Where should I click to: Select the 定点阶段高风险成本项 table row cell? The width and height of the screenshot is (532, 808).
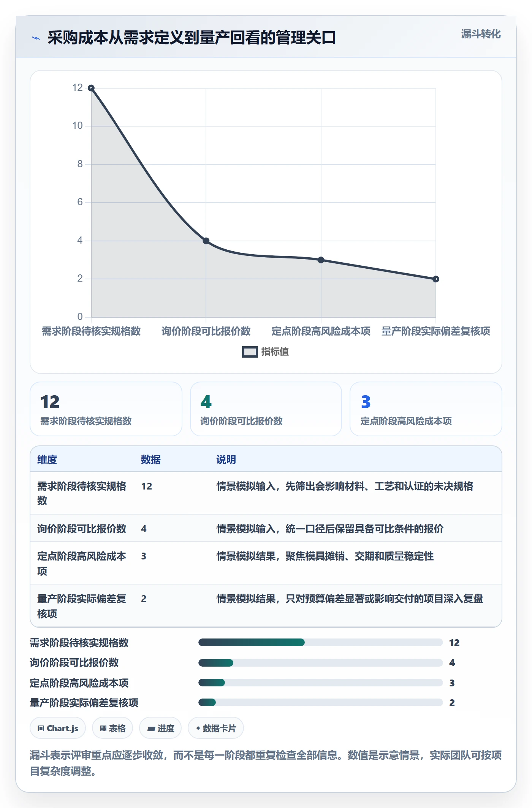coord(82,564)
